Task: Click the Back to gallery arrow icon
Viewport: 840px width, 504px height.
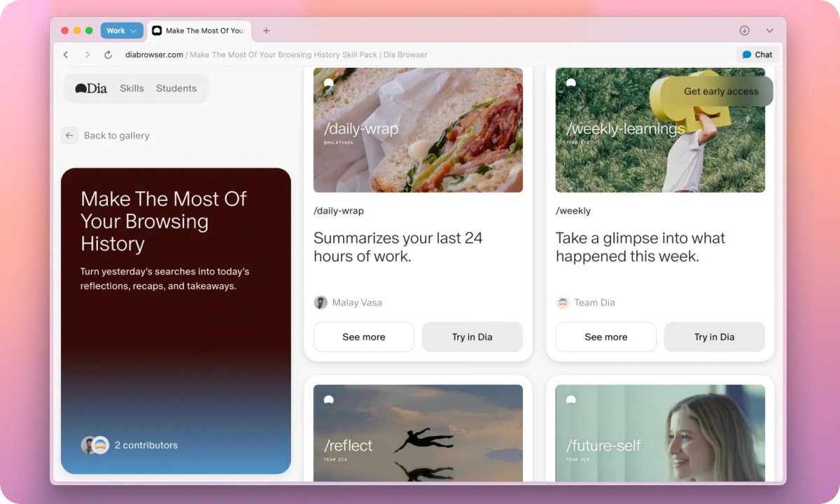Action: tap(69, 136)
